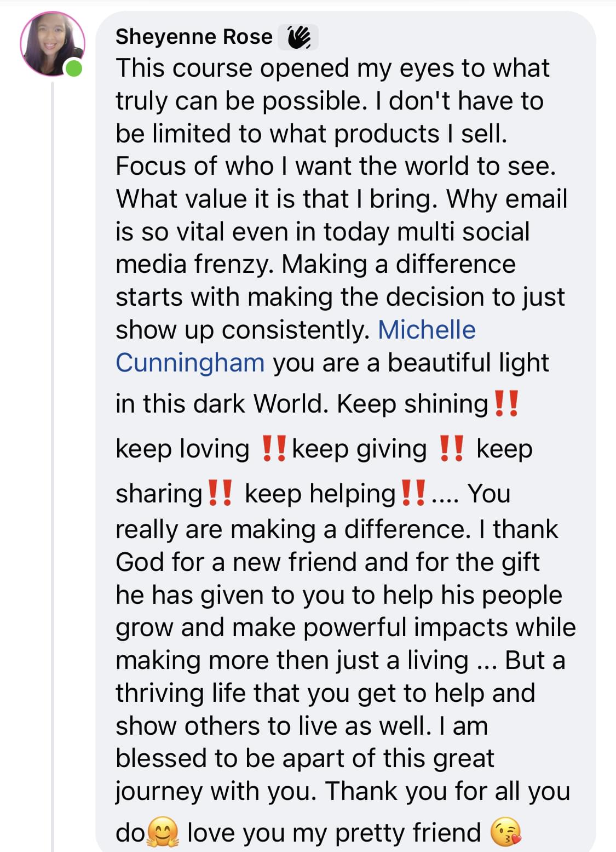Click the kissing heart emoji at end
The image size is (616, 852).
click(x=505, y=832)
